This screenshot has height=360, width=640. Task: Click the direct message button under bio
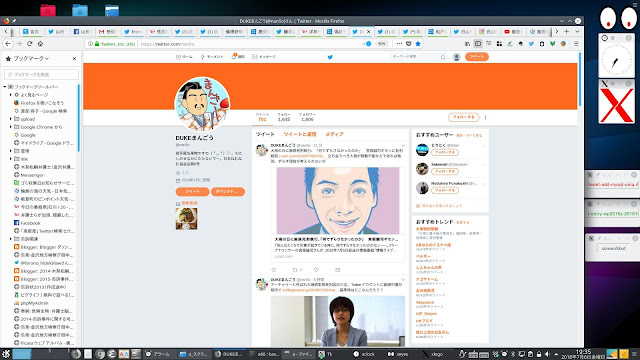tap(228, 191)
